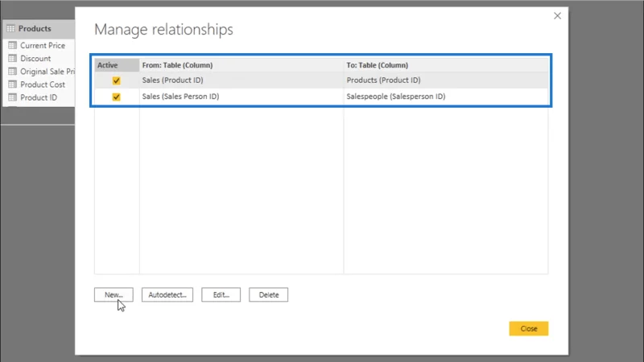Select the Product ID field in Products table
Image resolution: width=644 pixels, height=362 pixels.
tap(39, 97)
